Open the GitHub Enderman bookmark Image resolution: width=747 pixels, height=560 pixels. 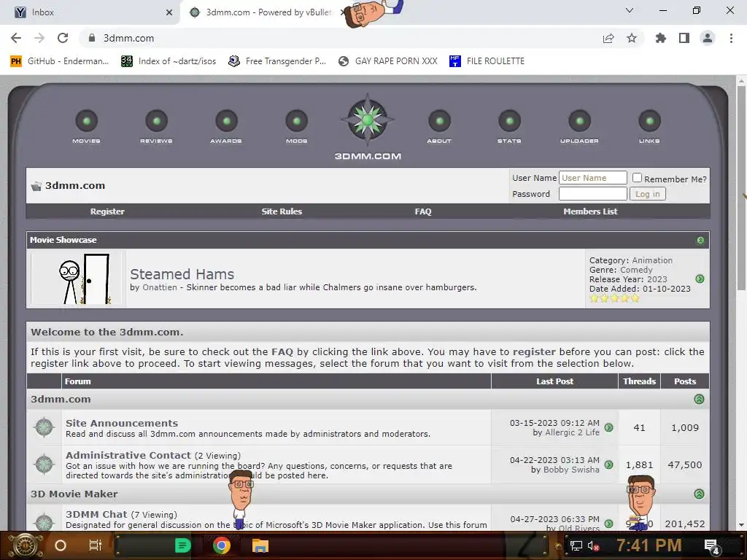pos(60,61)
